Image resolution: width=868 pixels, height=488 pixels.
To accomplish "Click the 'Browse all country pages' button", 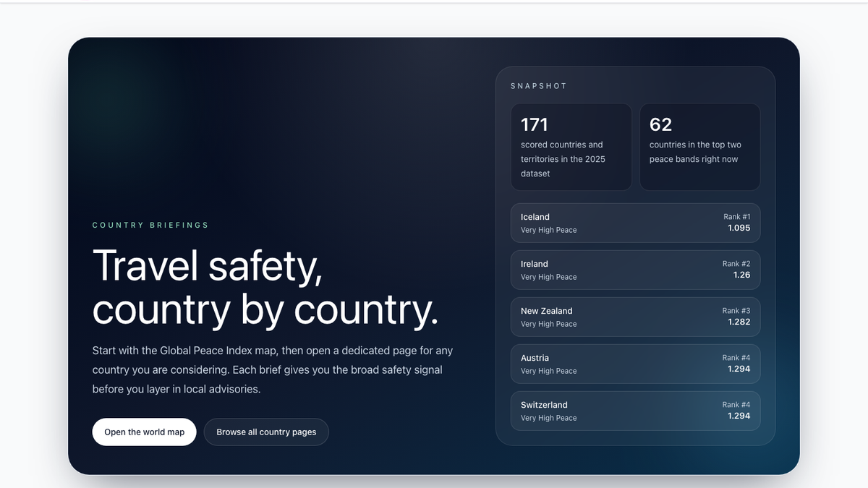I will point(266,432).
